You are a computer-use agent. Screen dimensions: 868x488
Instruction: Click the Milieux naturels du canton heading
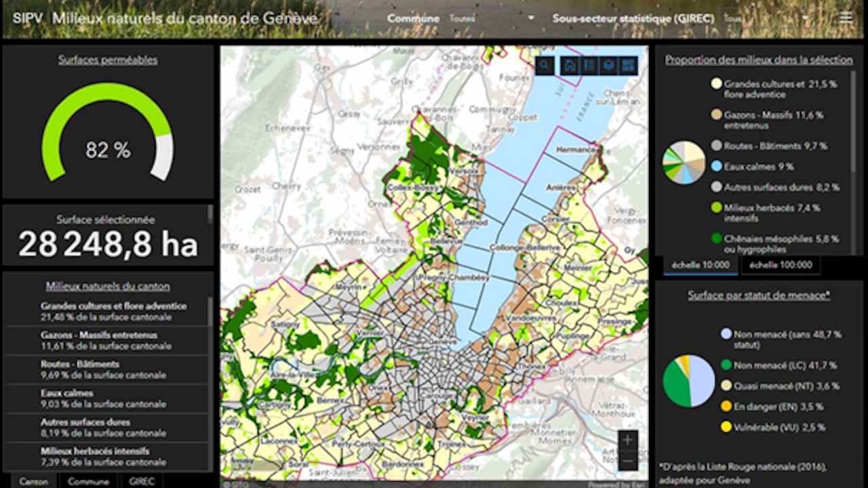(x=108, y=287)
